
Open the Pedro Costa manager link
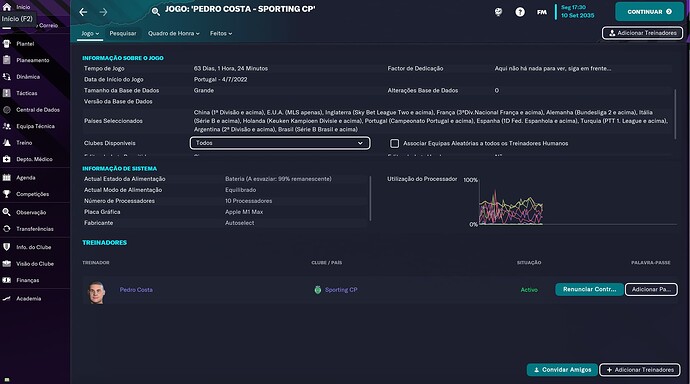pos(136,290)
